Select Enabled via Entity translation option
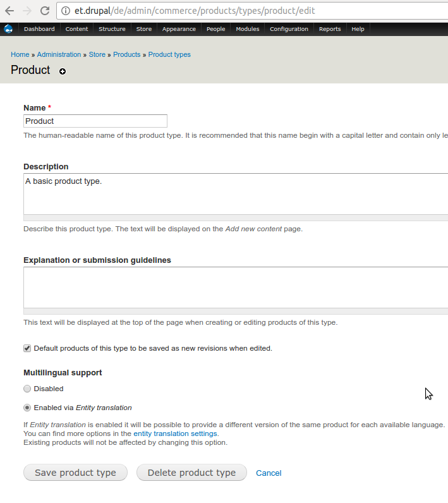The image size is (448, 503). click(x=27, y=408)
